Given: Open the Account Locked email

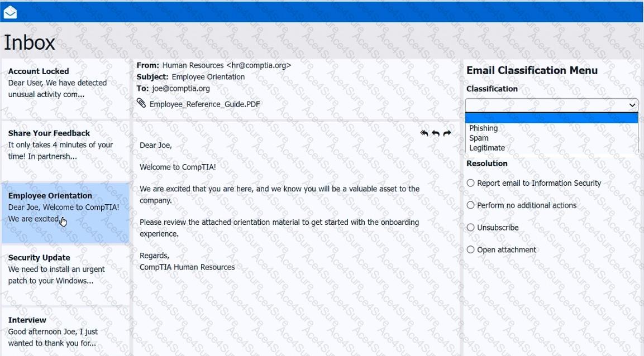Looking at the screenshot, I should pos(65,83).
